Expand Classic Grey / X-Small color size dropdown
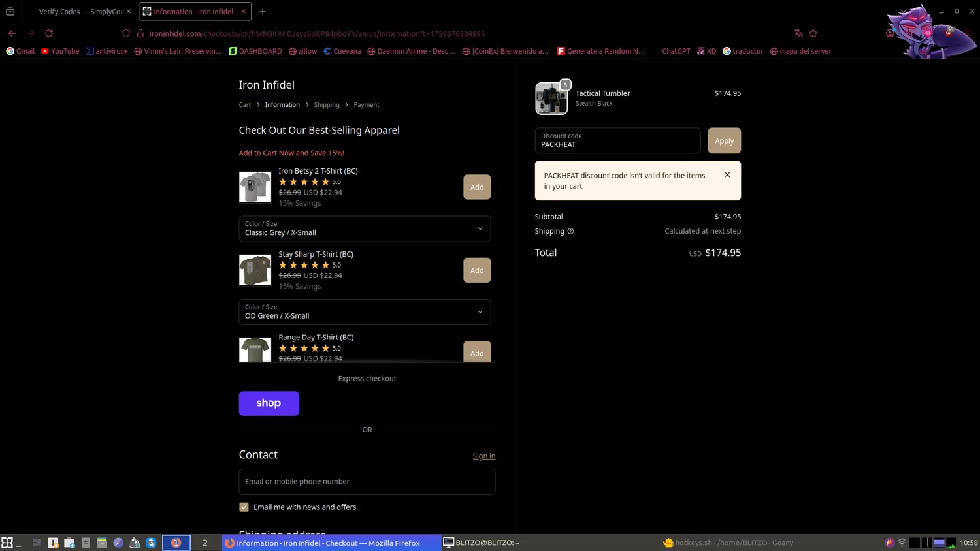This screenshot has height=551, width=980. [365, 228]
